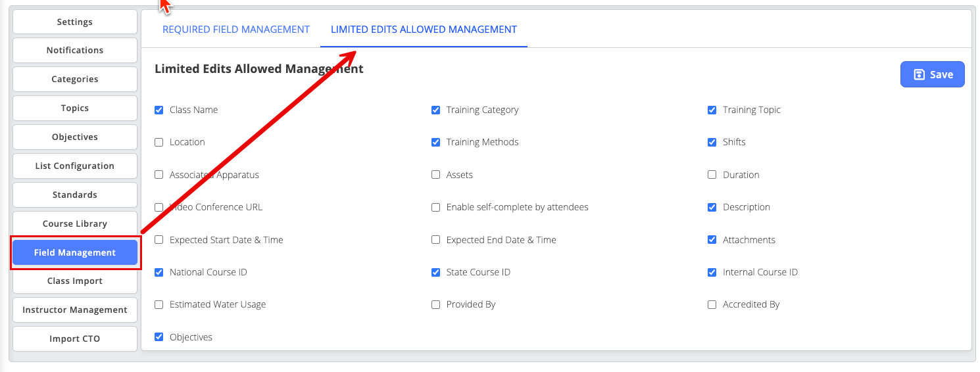
Task: Select Instructor Management in the sidebar
Action: click(75, 310)
